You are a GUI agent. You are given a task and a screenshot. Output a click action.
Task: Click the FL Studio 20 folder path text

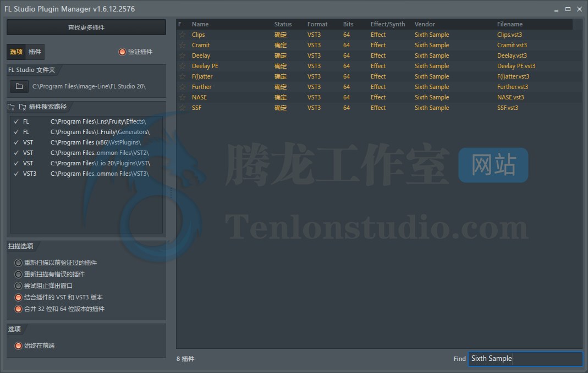(x=89, y=86)
